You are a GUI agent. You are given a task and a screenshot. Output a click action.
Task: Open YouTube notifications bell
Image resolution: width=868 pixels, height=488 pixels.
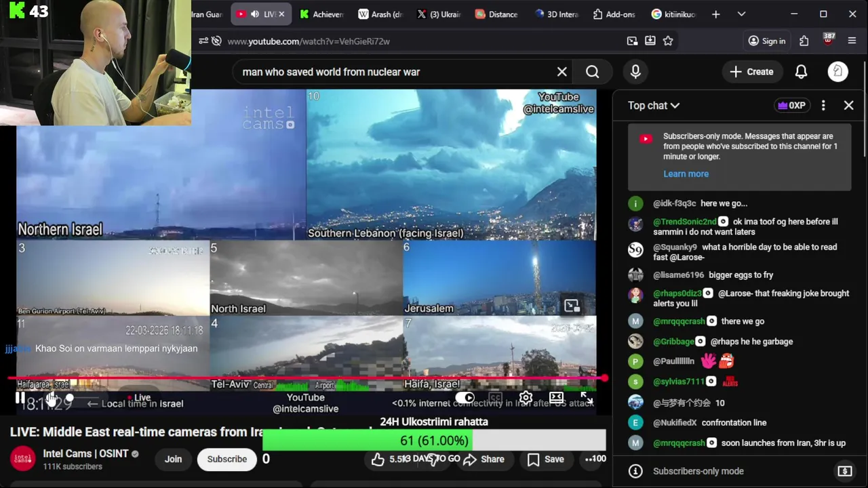tap(801, 72)
